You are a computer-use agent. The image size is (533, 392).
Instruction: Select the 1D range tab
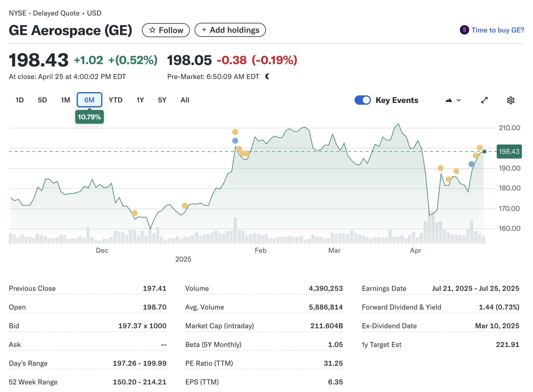click(x=20, y=100)
